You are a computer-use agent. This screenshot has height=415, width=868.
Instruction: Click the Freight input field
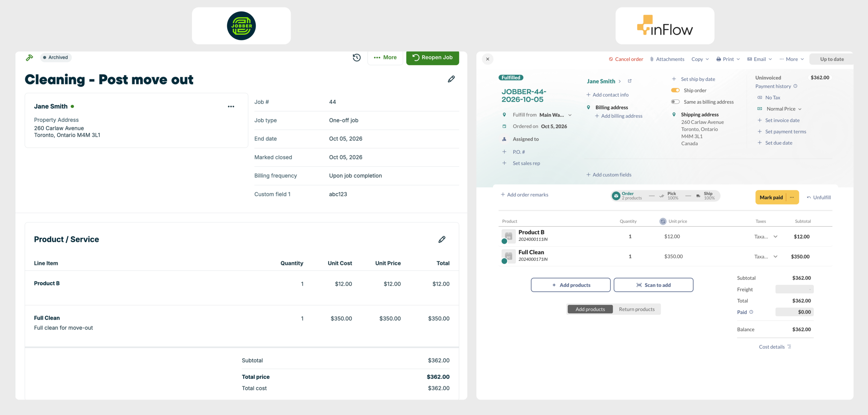pyautogui.click(x=794, y=289)
